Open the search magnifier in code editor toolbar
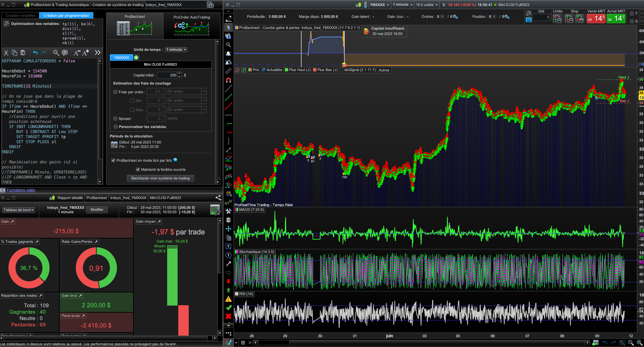644x347 pixels. [x=56, y=53]
